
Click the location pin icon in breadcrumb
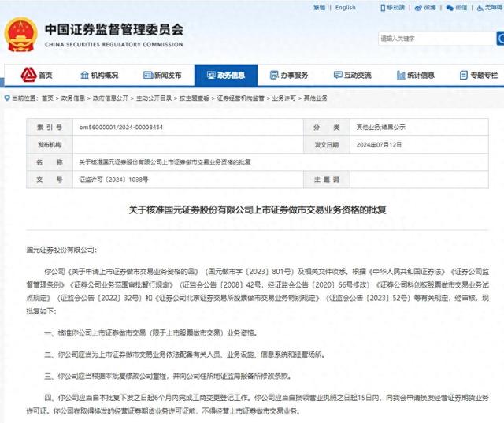(x=7, y=98)
